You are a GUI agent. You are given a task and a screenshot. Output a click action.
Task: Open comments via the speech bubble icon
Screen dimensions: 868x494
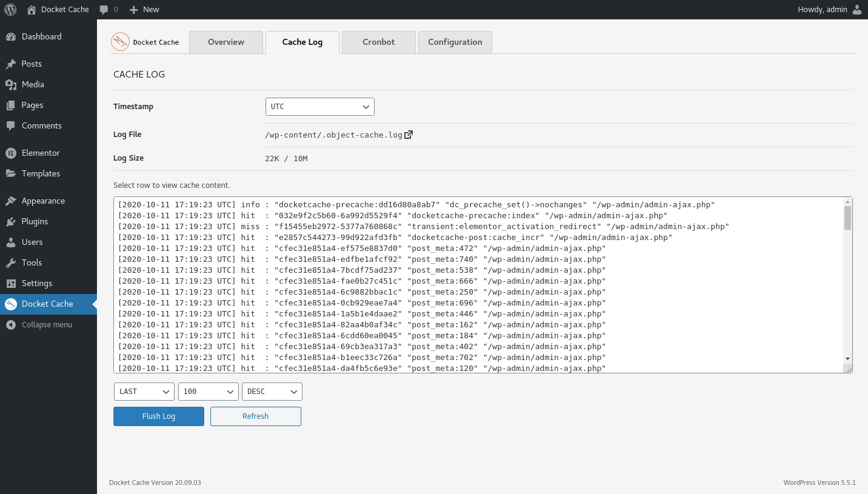pyautogui.click(x=103, y=9)
